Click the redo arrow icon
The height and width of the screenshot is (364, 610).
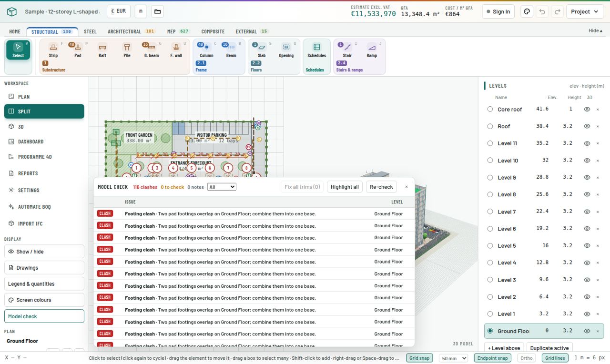(x=557, y=11)
